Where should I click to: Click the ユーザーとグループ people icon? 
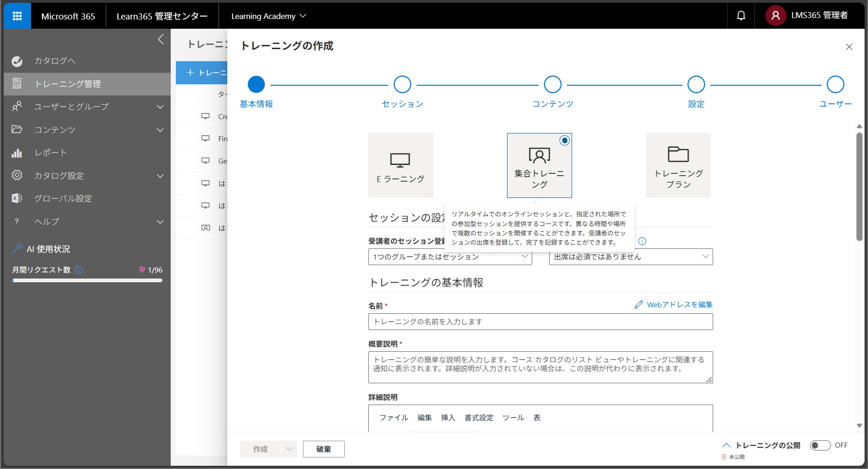pos(17,107)
